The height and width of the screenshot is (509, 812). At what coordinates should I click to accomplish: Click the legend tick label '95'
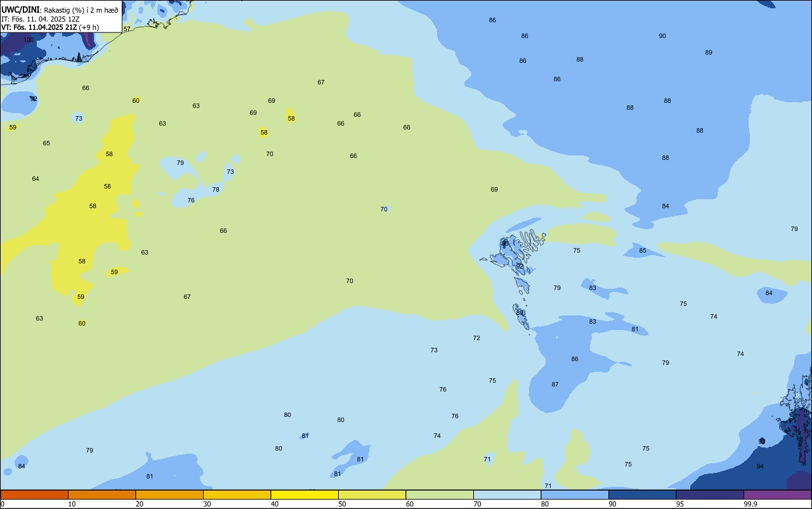click(x=680, y=504)
